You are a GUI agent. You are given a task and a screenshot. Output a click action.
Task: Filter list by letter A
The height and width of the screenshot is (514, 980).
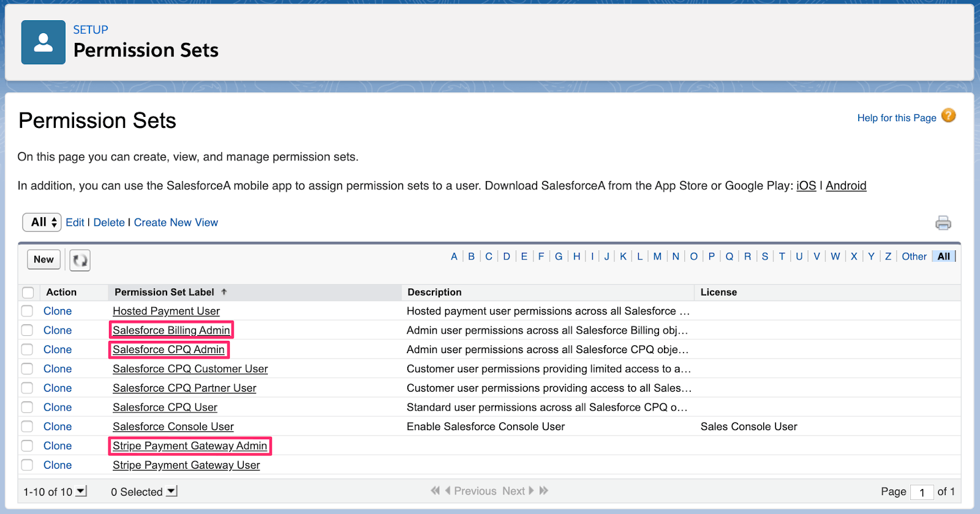[x=454, y=256]
